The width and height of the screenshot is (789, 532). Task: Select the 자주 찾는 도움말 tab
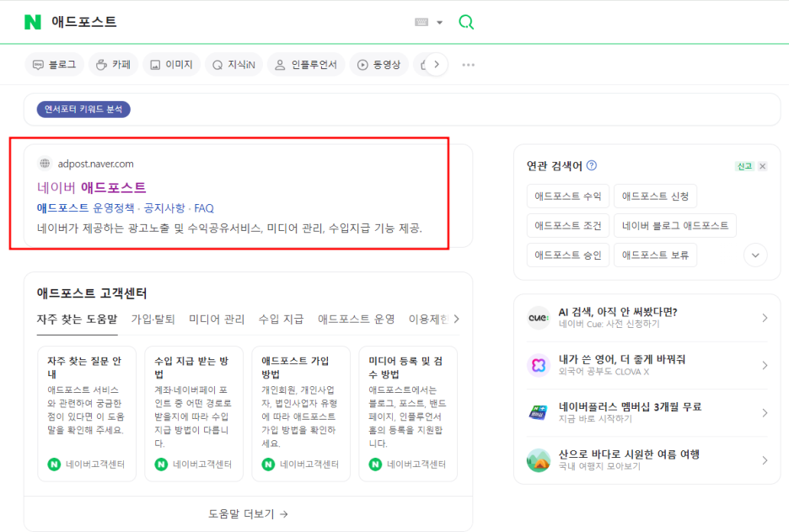pyautogui.click(x=77, y=319)
